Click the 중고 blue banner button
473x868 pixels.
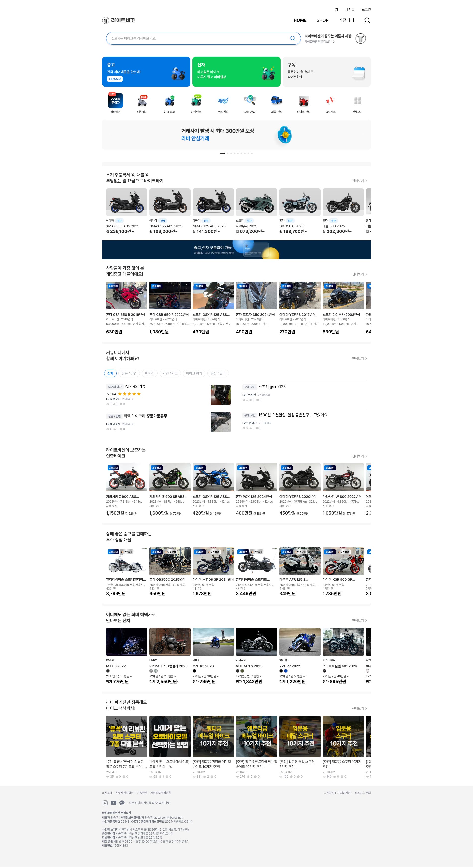pyautogui.click(x=146, y=72)
